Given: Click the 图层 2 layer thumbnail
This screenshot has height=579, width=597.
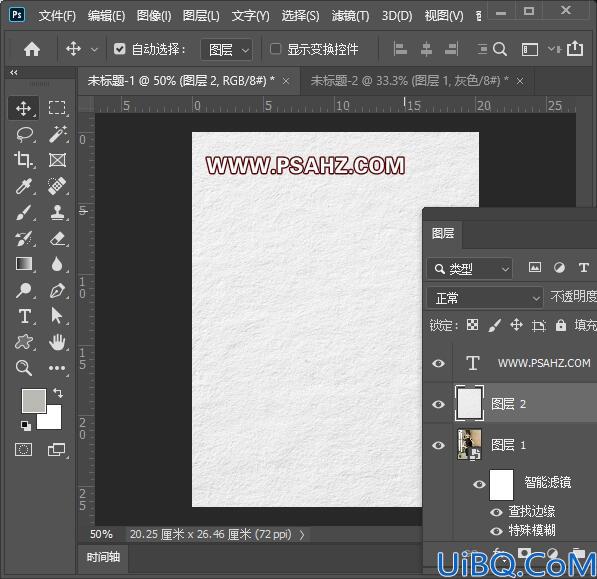Looking at the screenshot, I should (469, 403).
